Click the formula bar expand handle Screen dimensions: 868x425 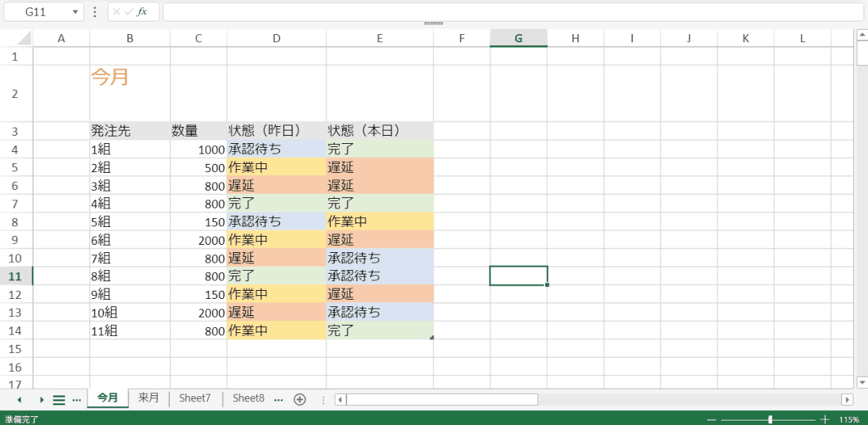(433, 24)
